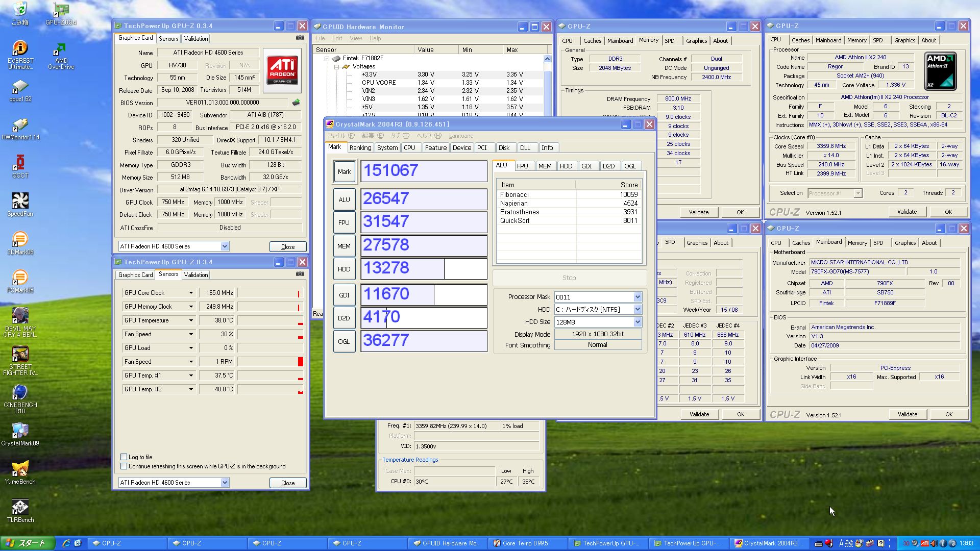
Task: Click the ATI Radeon logo in GPU-Z
Action: click(x=282, y=70)
